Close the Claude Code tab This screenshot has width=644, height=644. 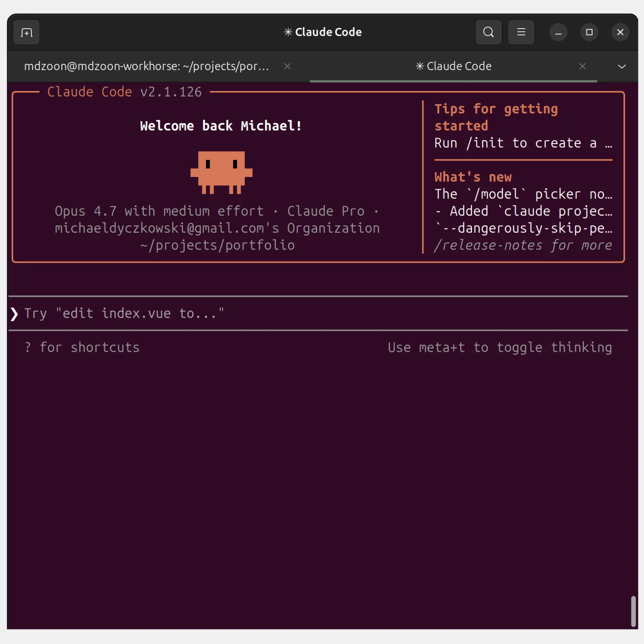pyautogui.click(x=582, y=66)
